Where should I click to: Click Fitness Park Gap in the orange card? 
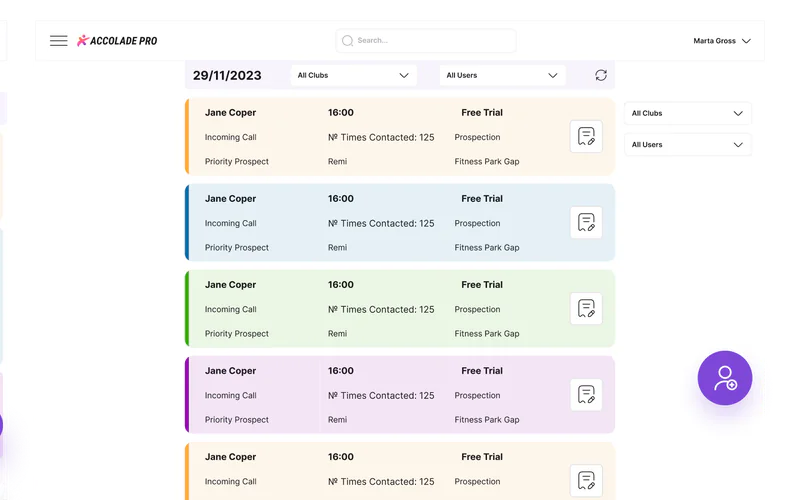[487, 162]
